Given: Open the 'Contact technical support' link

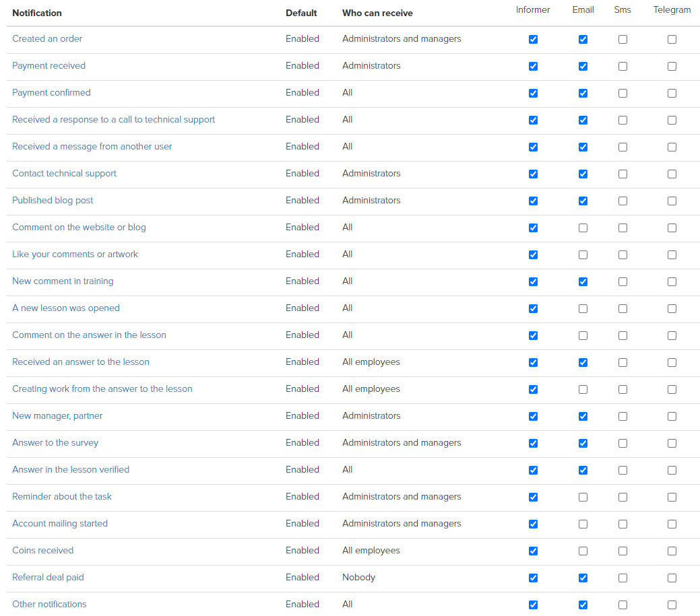Looking at the screenshot, I should [x=64, y=173].
